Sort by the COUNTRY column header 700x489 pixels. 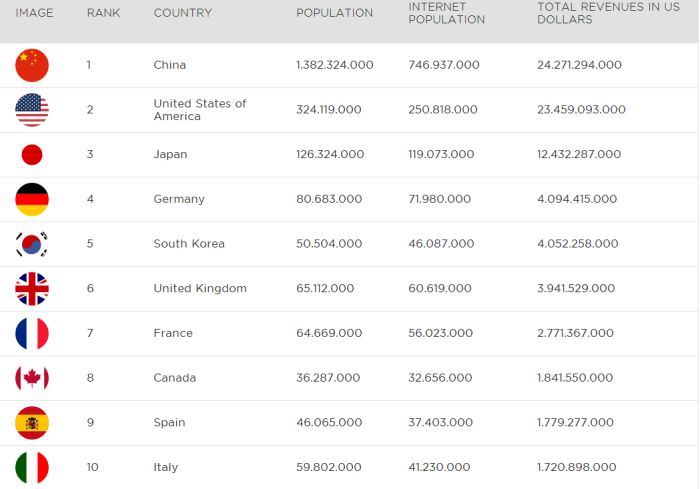click(182, 13)
